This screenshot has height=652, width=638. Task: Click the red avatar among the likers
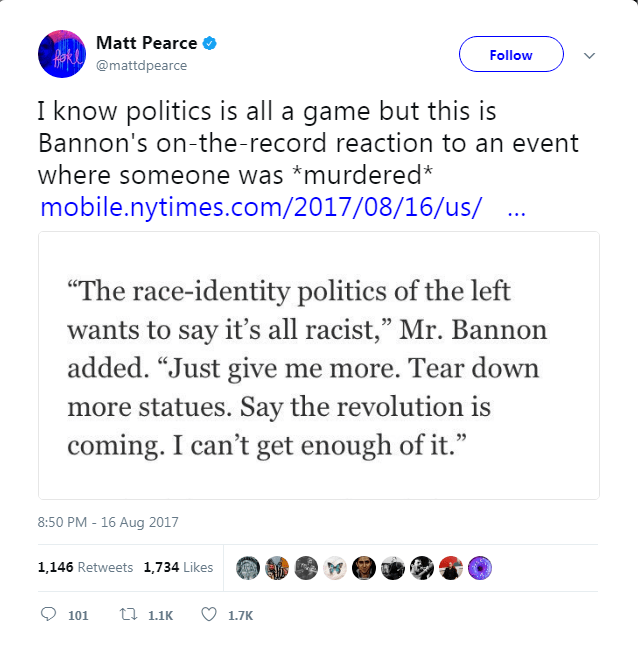pos(452,567)
